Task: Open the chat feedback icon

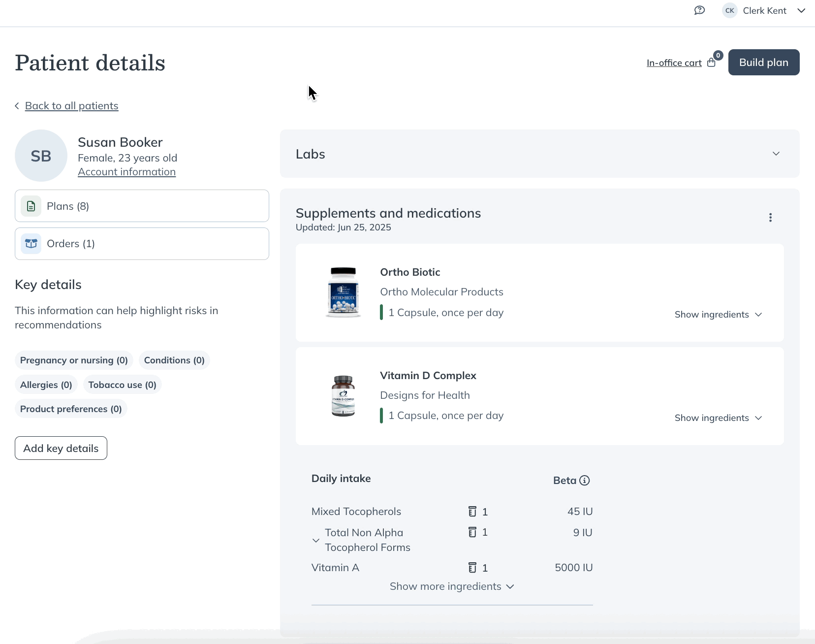Action: click(x=699, y=10)
